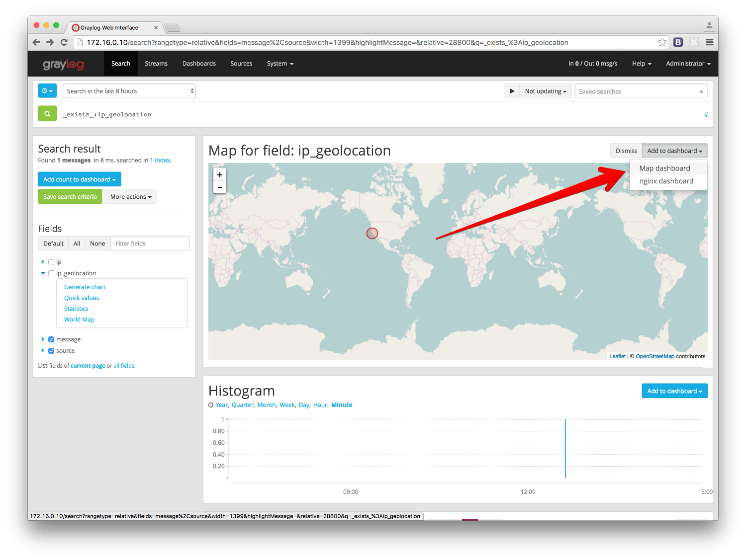Select Map dashboard from the dropdown menu
Screen dimensions: 746x560
(x=664, y=168)
